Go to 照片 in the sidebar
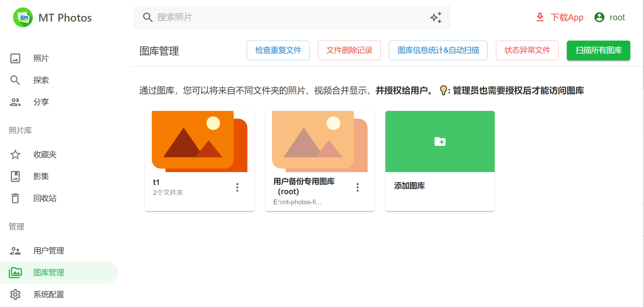Image resolution: width=644 pixels, height=307 pixels. 41,58
